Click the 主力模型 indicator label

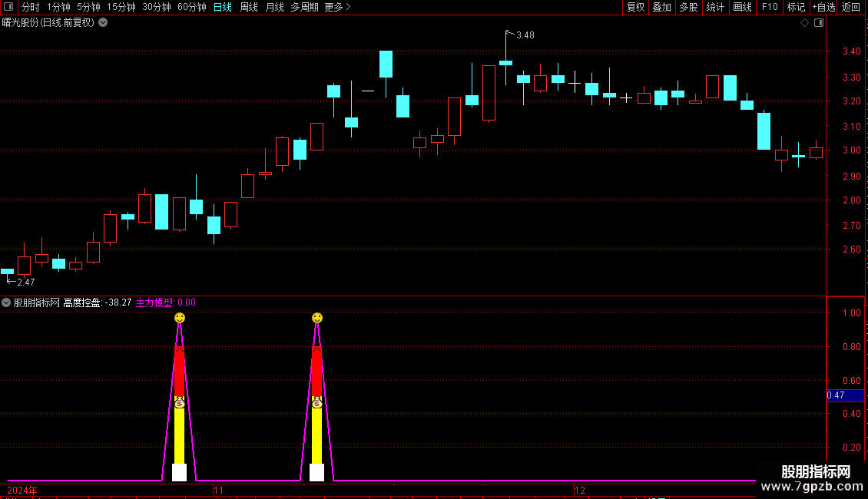pos(155,302)
